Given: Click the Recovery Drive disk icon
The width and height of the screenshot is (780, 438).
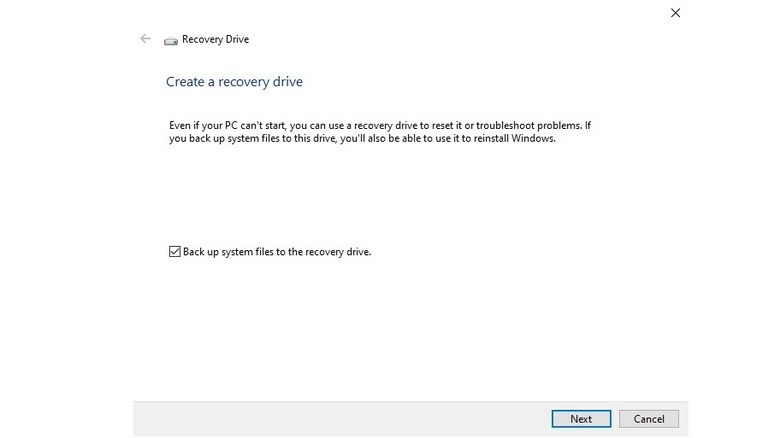Looking at the screenshot, I should tap(171, 40).
